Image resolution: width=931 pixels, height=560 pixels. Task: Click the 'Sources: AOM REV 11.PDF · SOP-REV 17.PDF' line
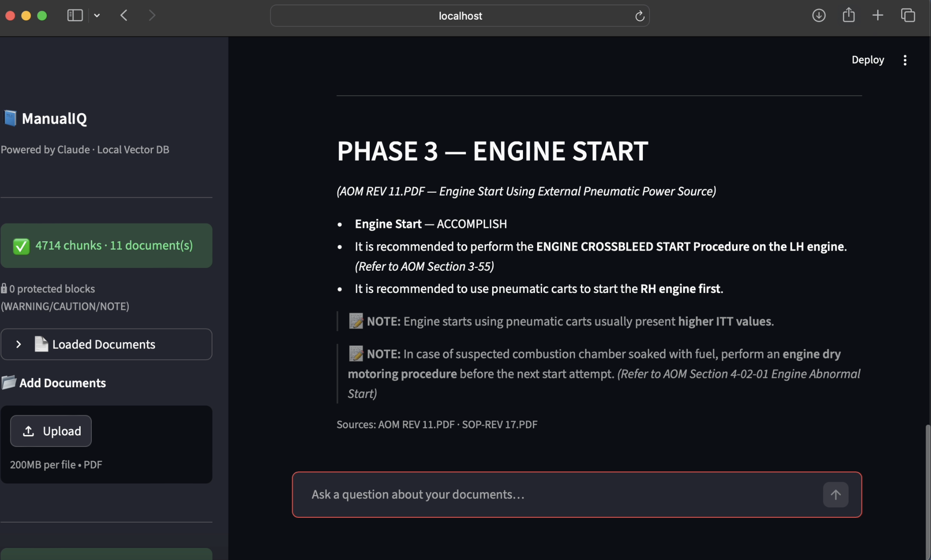tap(437, 424)
